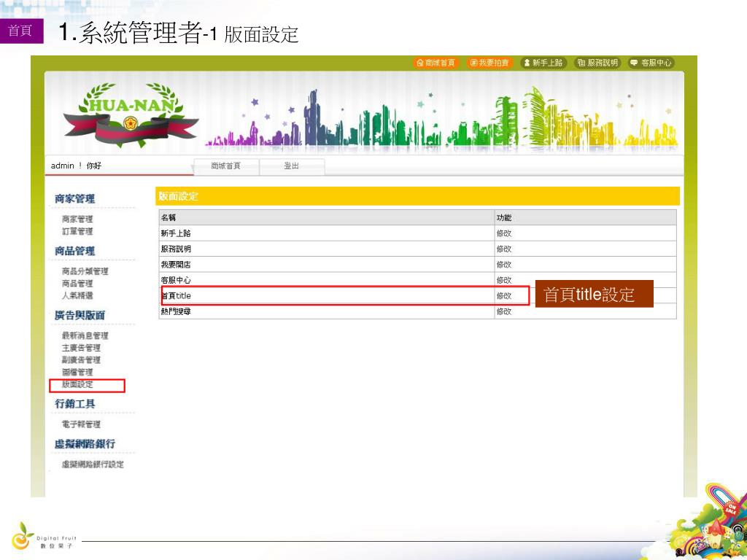
Task: Click the 登出 tab to log out
Action: [291, 166]
